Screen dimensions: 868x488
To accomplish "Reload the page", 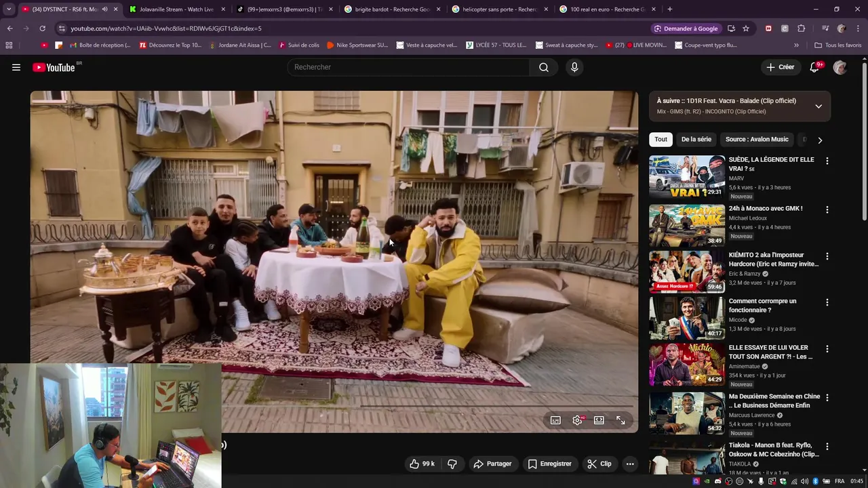I will (42, 28).
